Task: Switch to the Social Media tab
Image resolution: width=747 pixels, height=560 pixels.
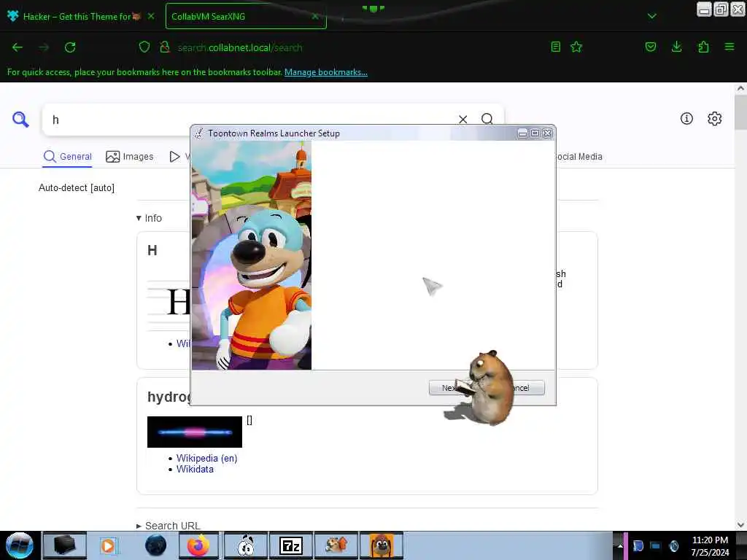Action: (578, 157)
